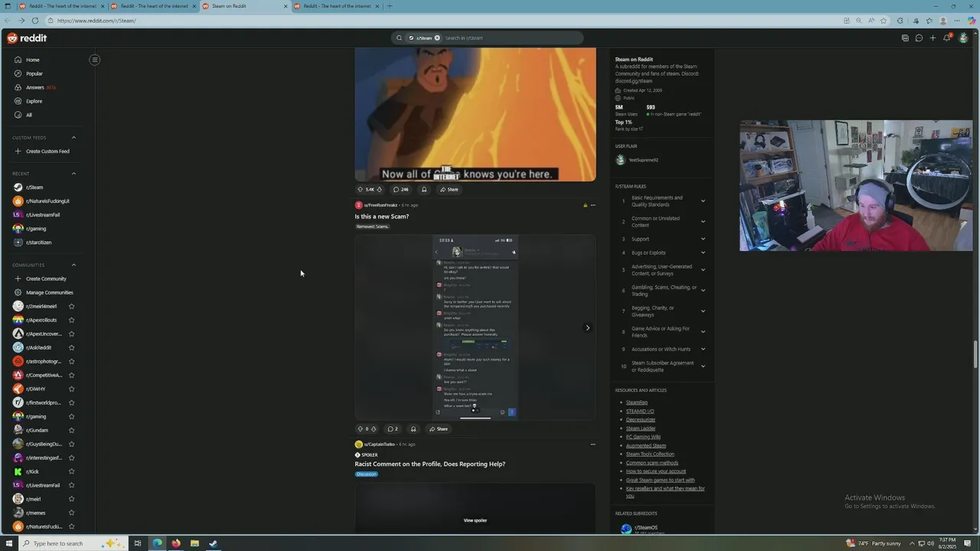Collapse the left navigation sidebar
This screenshot has width=980, height=551.
[95, 60]
